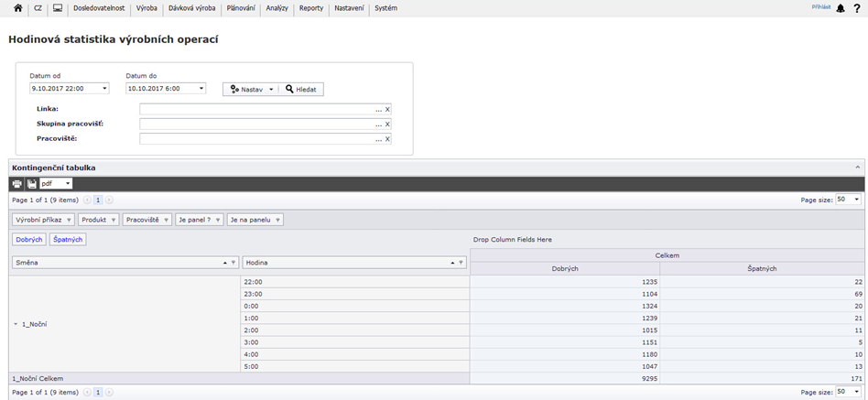Open the Datum od dropdown
868x400 pixels.
click(104, 89)
